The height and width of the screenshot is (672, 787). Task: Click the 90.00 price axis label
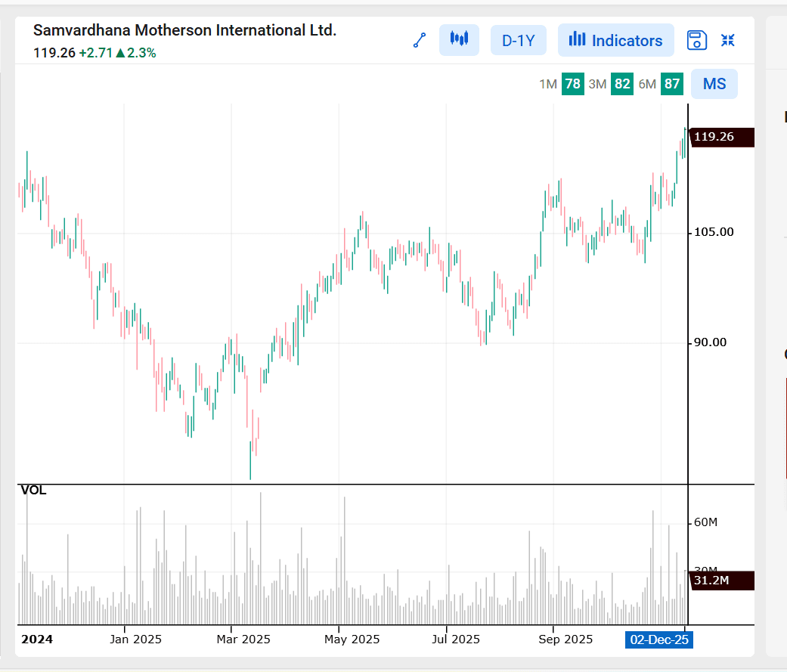[710, 342]
